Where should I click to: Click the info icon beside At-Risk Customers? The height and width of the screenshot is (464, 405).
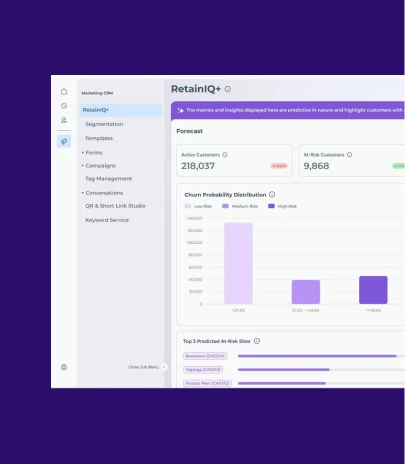(349, 155)
